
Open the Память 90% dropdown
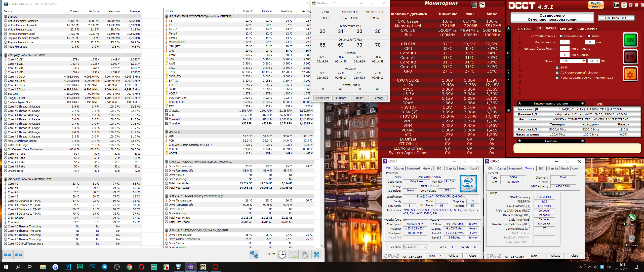click(x=584, y=61)
